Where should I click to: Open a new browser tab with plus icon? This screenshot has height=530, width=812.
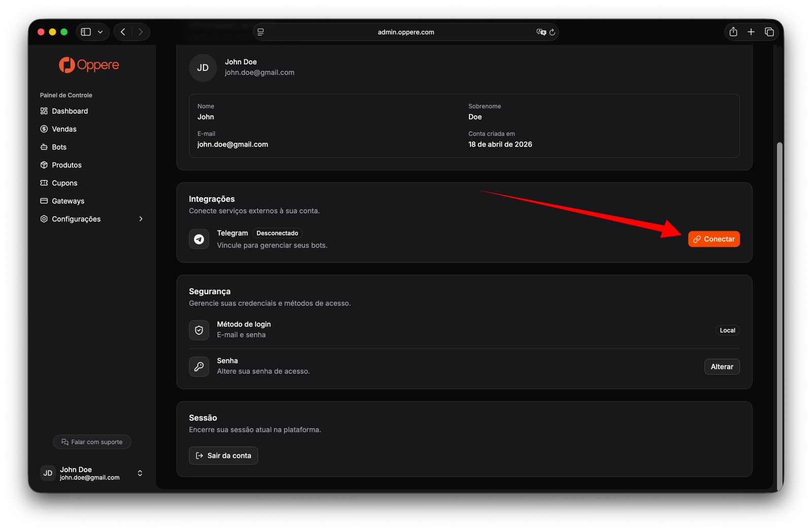point(751,32)
